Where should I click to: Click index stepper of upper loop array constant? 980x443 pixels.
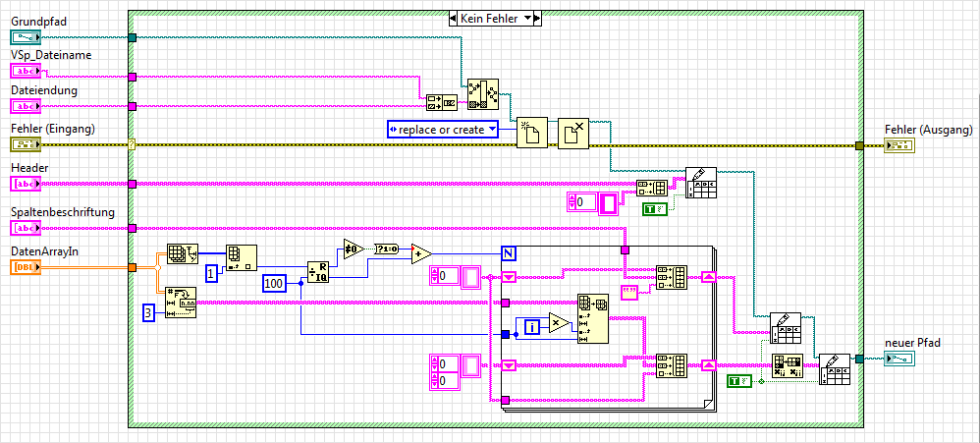[435, 276]
